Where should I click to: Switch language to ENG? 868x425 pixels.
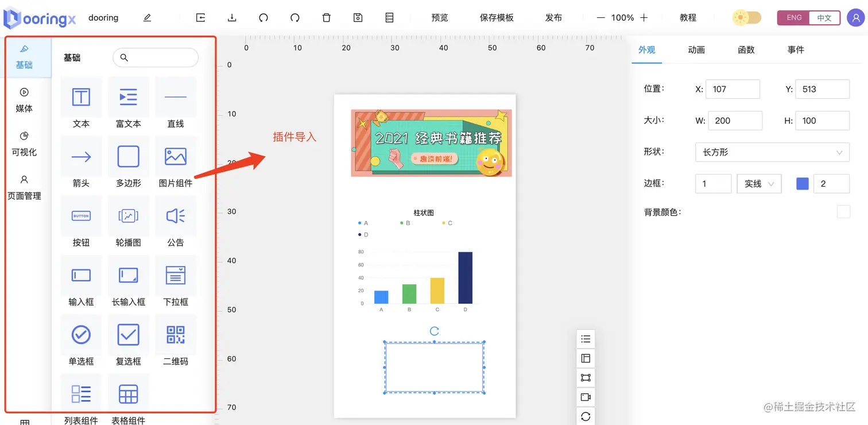tap(794, 18)
